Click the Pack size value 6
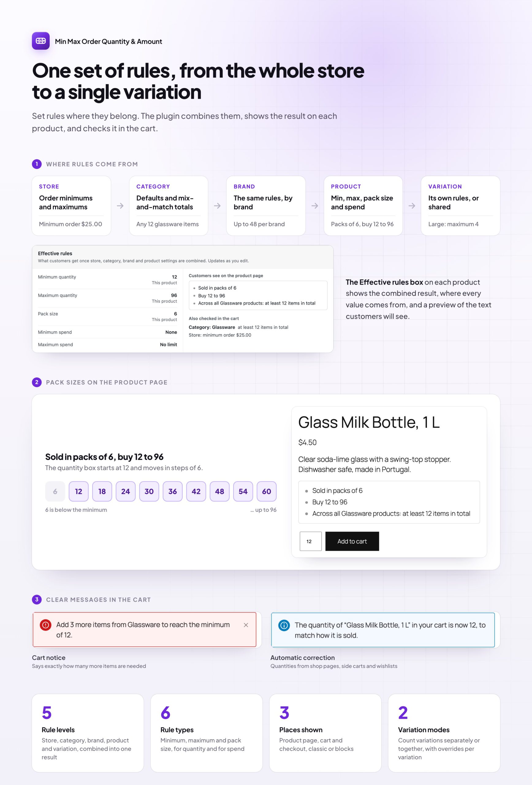This screenshot has width=532, height=785. click(176, 314)
